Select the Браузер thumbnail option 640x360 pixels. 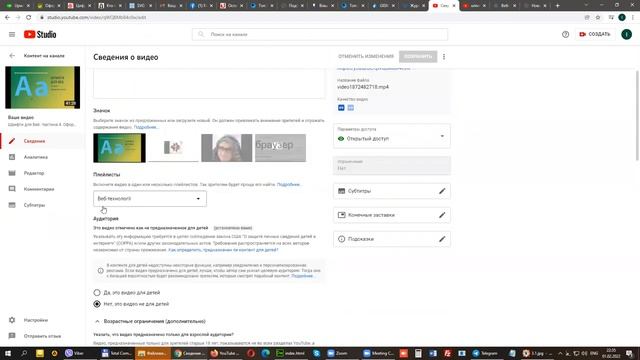click(x=280, y=148)
